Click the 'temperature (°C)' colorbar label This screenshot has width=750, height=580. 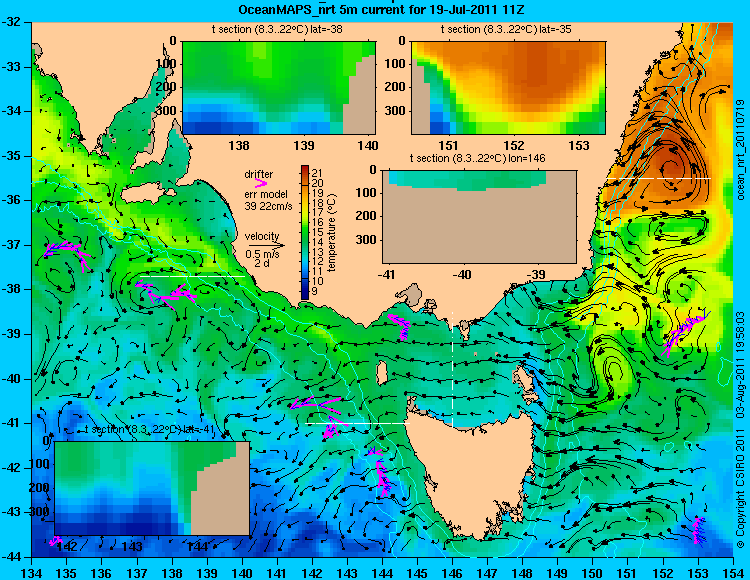tap(333, 232)
